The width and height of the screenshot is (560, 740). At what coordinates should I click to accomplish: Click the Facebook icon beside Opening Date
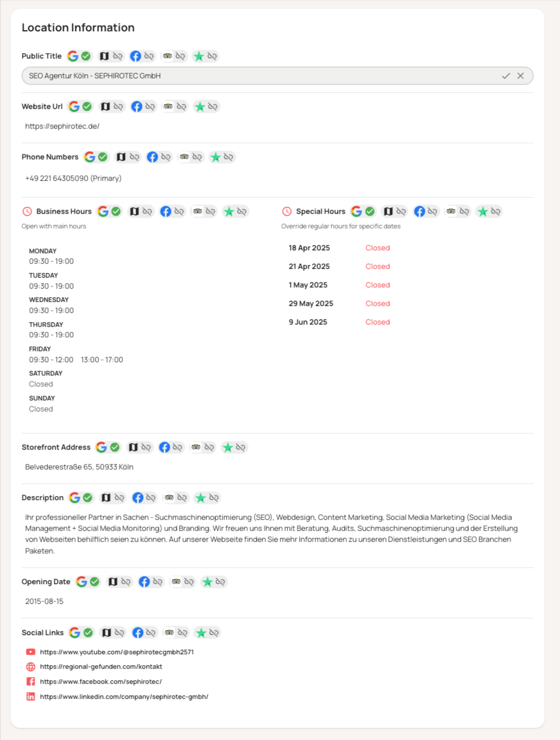tap(144, 582)
